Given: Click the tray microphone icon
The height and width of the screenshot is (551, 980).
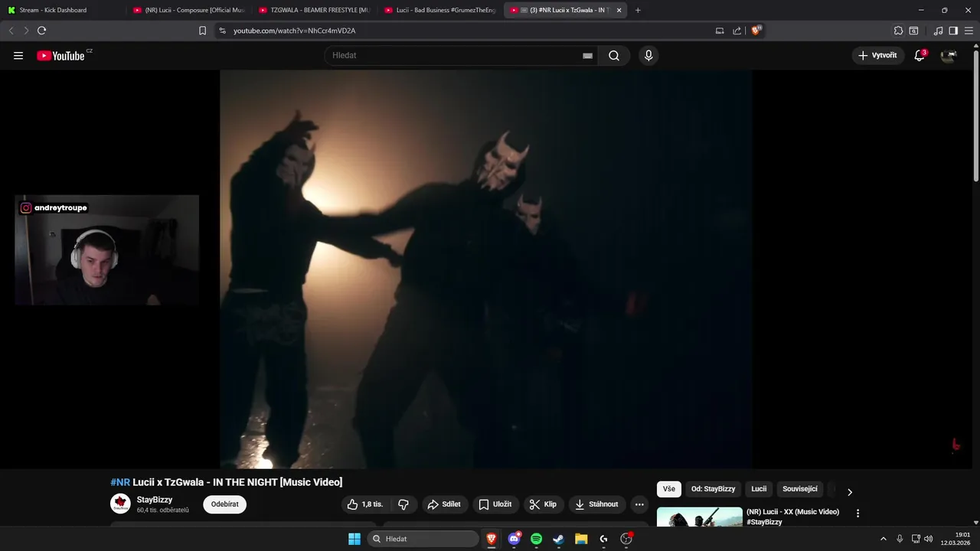Looking at the screenshot, I should click(x=900, y=539).
